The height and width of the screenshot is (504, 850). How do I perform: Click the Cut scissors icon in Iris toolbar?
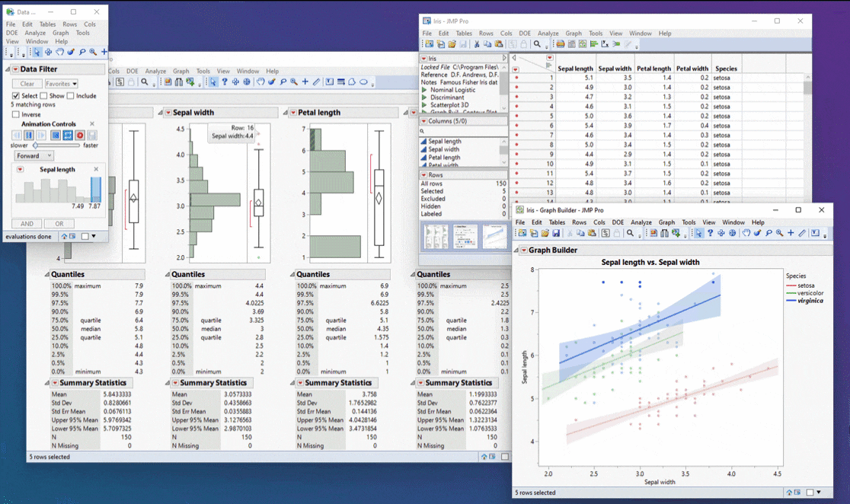[x=477, y=44]
